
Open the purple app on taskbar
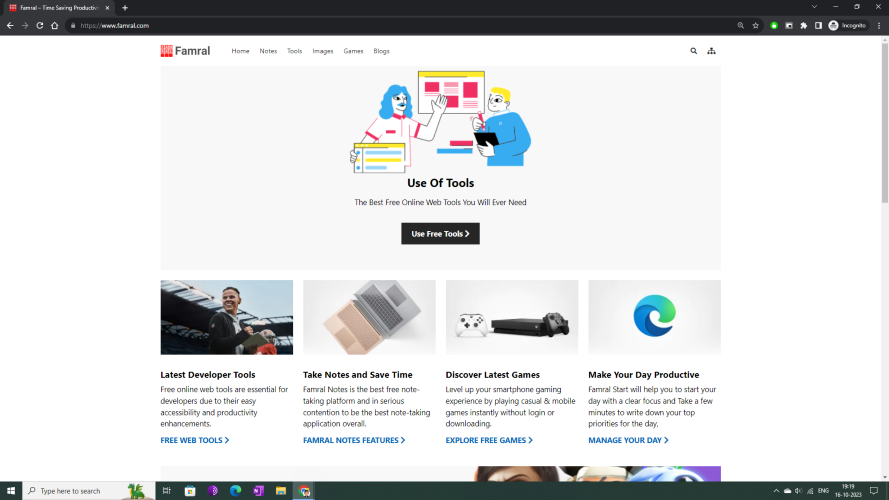(x=213, y=491)
